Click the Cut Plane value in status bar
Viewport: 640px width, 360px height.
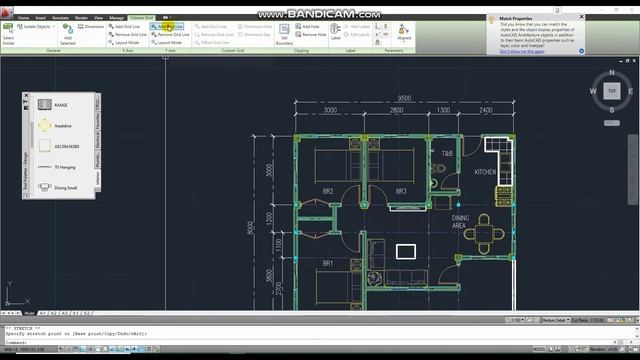coord(588,320)
